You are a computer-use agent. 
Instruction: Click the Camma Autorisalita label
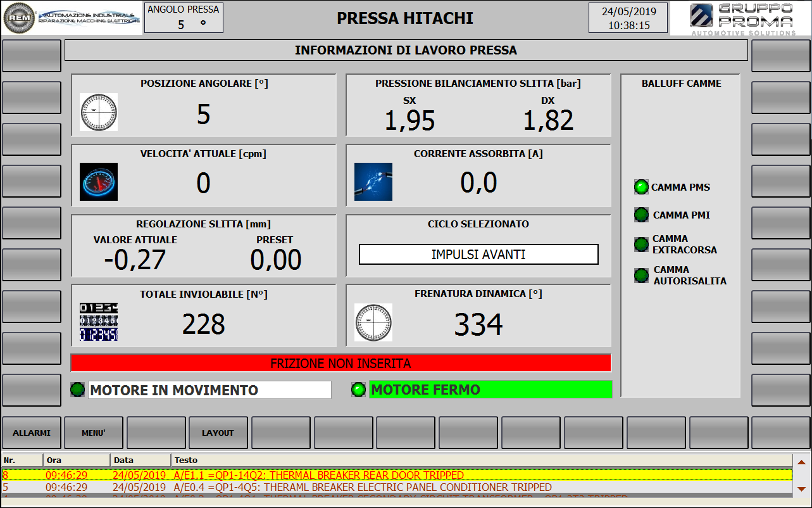tap(690, 276)
